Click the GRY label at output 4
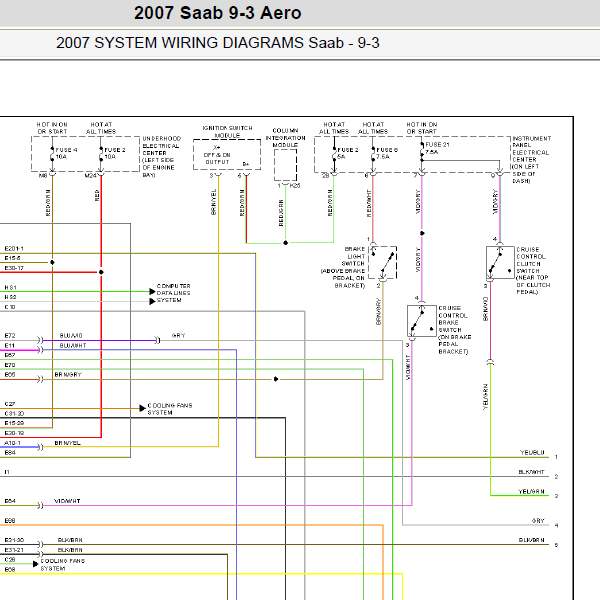The height and width of the screenshot is (600, 600). point(538,521)
